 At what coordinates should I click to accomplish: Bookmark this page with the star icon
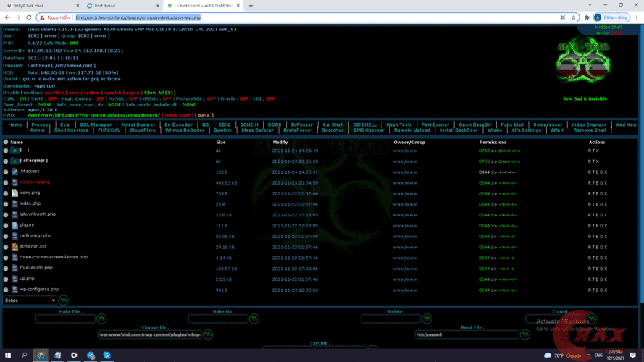tap(574, 17)
